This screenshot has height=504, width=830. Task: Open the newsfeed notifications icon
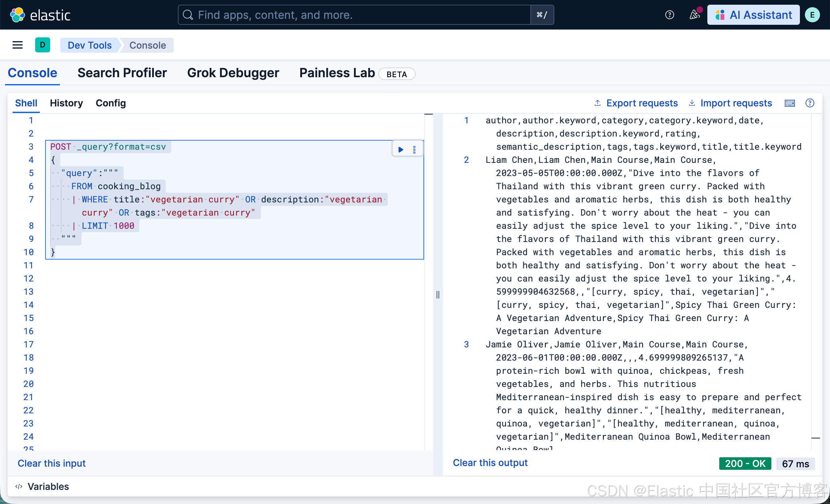click(x=694, y=15)
